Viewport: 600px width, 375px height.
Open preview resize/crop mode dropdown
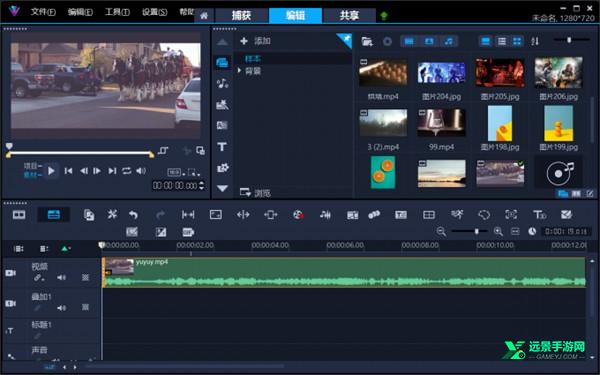point(194,173)
